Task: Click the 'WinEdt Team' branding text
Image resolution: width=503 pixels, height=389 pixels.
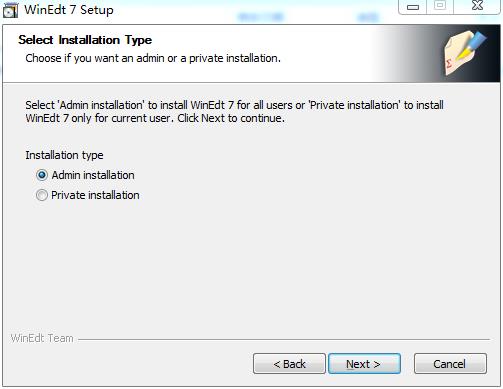Action: point(42,338)
